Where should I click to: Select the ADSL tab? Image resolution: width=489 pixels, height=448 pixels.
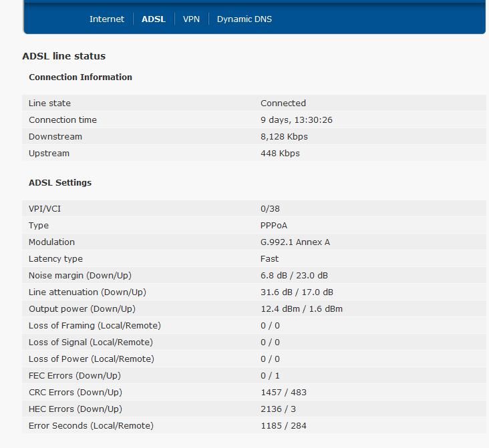coord(153,19)
